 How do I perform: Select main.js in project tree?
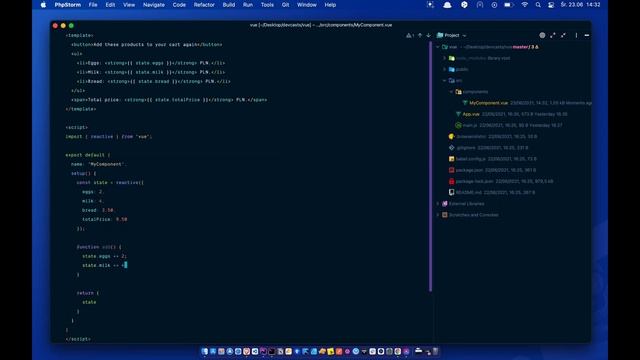[x=470, y=125]
